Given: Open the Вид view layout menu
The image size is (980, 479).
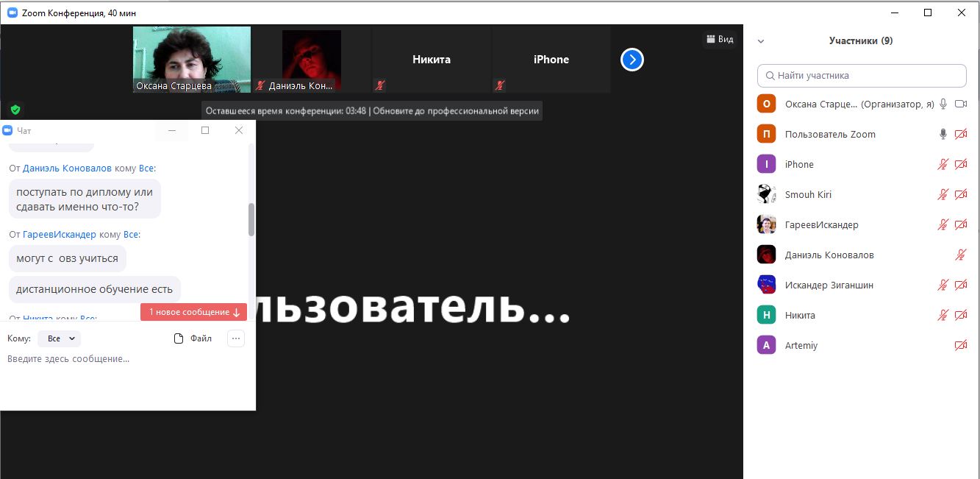Looking at the screenshot, I should (720, 39).
